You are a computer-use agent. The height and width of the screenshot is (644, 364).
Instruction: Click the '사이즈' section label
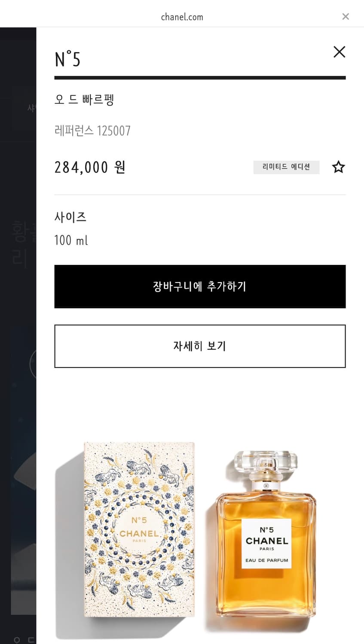coord(70,217)
